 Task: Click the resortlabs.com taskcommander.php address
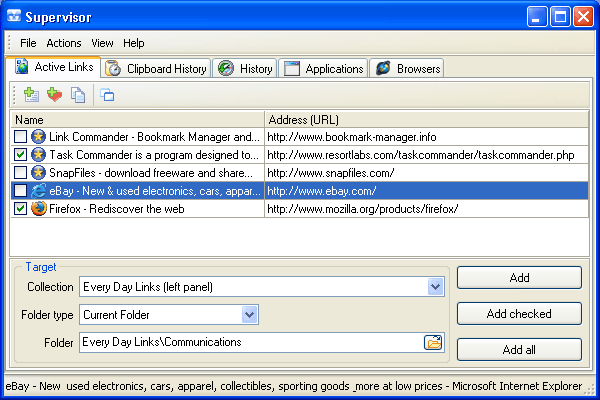pyautogui.click(x=421, y=155)
